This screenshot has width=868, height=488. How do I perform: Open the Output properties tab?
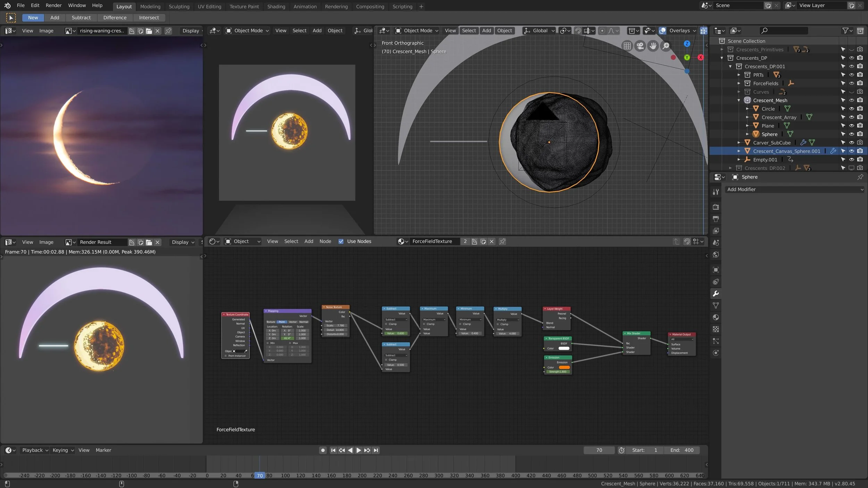coord(716,219)
